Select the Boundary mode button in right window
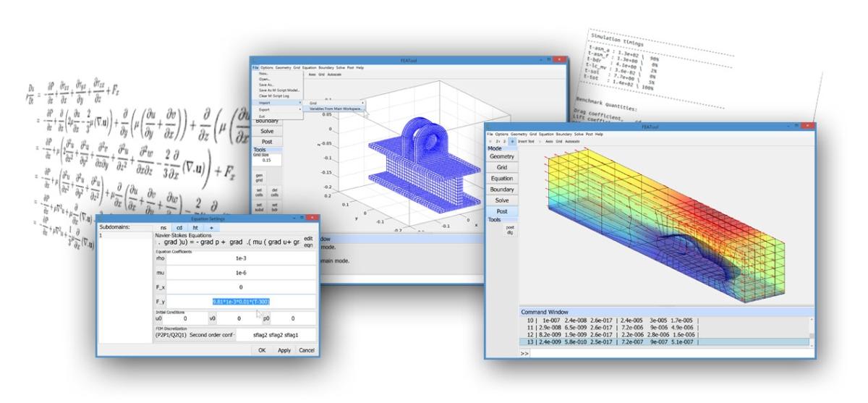The image size is (868, 403). pos(502,189)
